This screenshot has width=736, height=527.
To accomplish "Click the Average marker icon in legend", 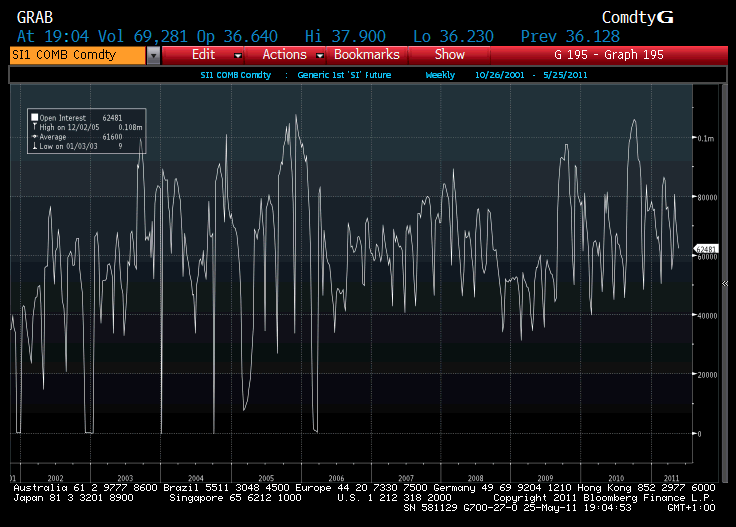I will [x=35, y=137].
